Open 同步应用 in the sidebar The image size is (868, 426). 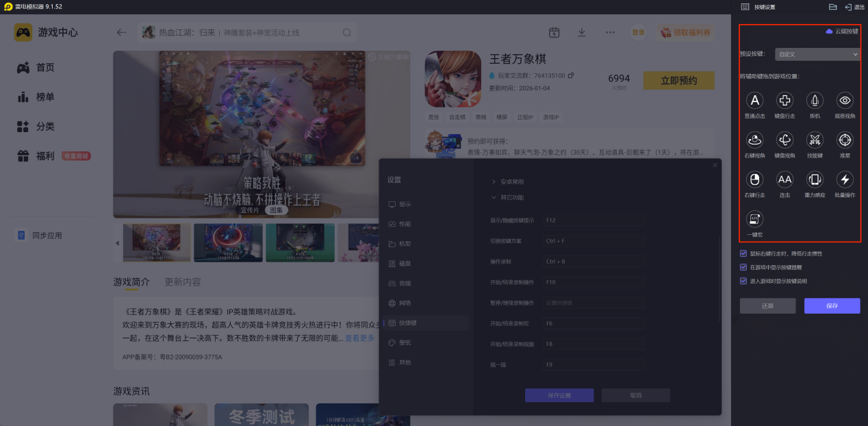(x=47, y=236)
